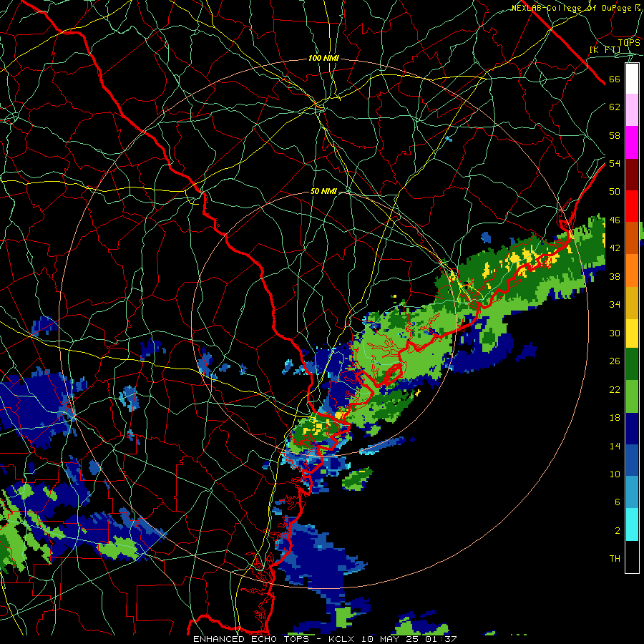Click the legend value 18
The image size is (644, 644).
pos(615,418)
